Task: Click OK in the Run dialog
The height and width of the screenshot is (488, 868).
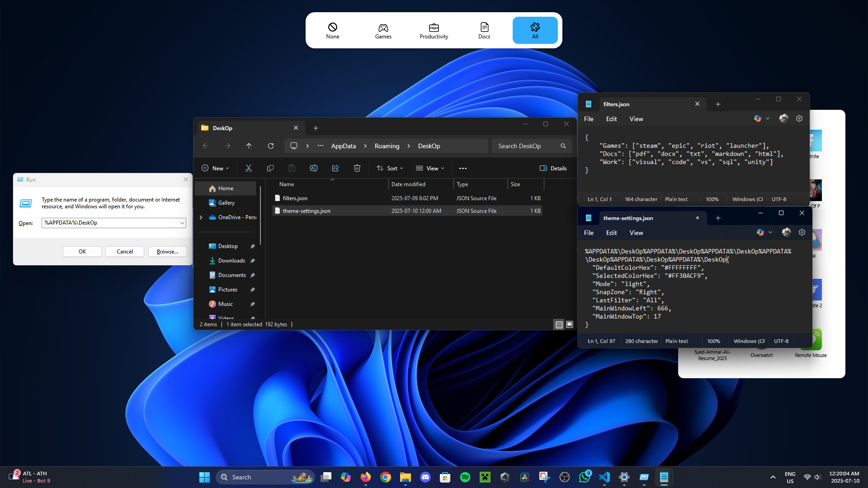Action: coord(82,251)
